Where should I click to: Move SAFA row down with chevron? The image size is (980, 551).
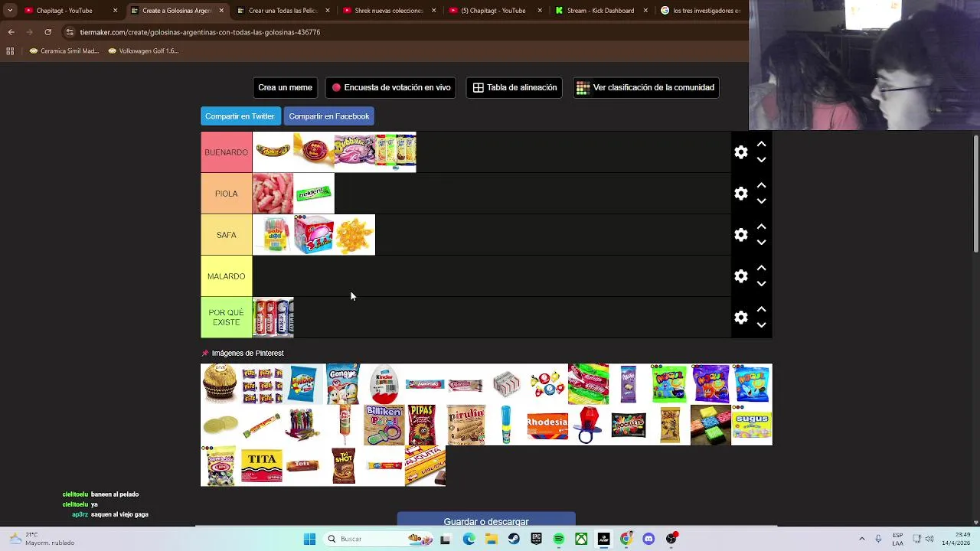point(761,243)
